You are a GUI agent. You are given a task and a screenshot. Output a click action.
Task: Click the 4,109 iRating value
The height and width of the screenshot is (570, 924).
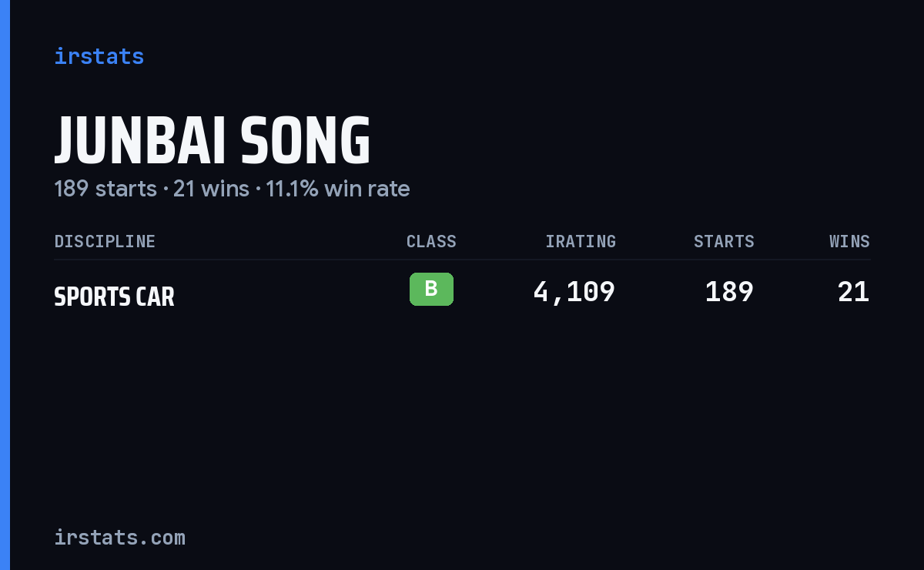574,292
